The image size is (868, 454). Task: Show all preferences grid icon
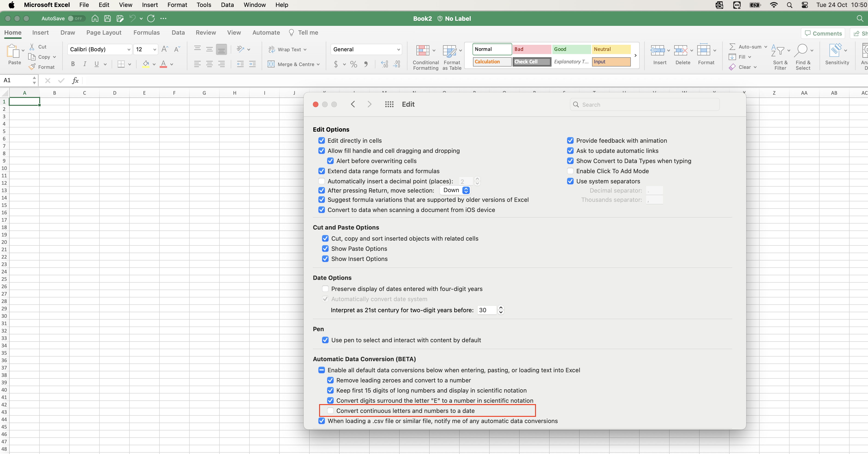coord(389,104)
